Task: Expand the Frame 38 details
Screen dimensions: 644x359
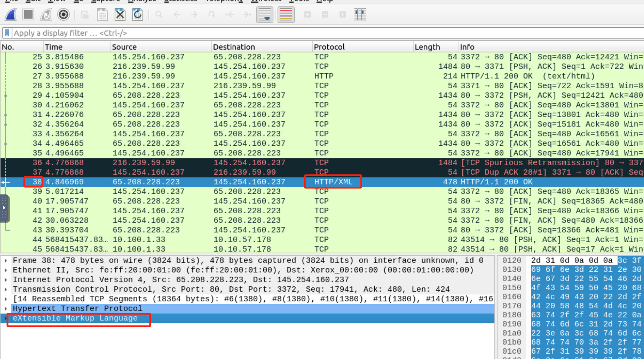Action: click(x=6, y=261)
